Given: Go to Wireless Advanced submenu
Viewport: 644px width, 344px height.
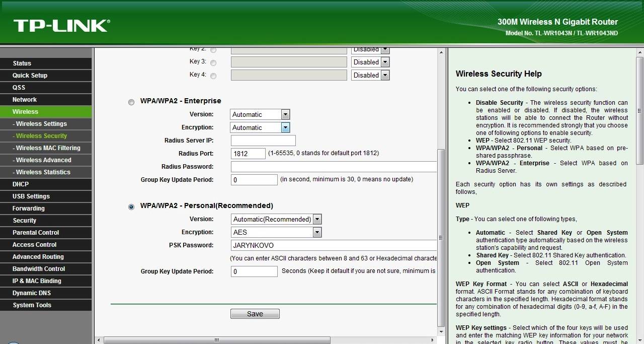Looking at the screenshot, I should (x=46, y=160).
